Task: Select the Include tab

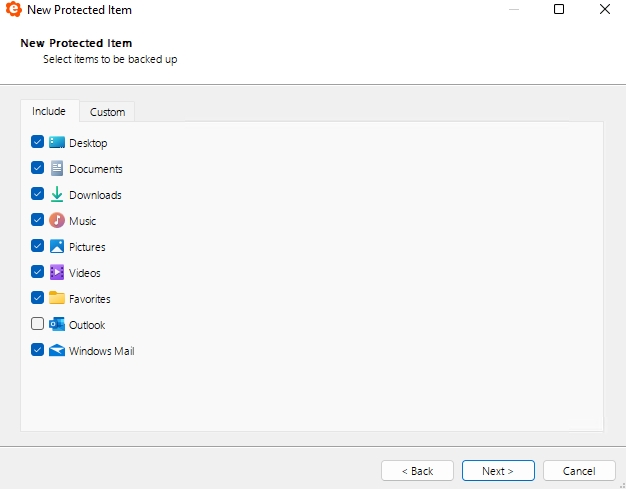Action: [49, 111]
